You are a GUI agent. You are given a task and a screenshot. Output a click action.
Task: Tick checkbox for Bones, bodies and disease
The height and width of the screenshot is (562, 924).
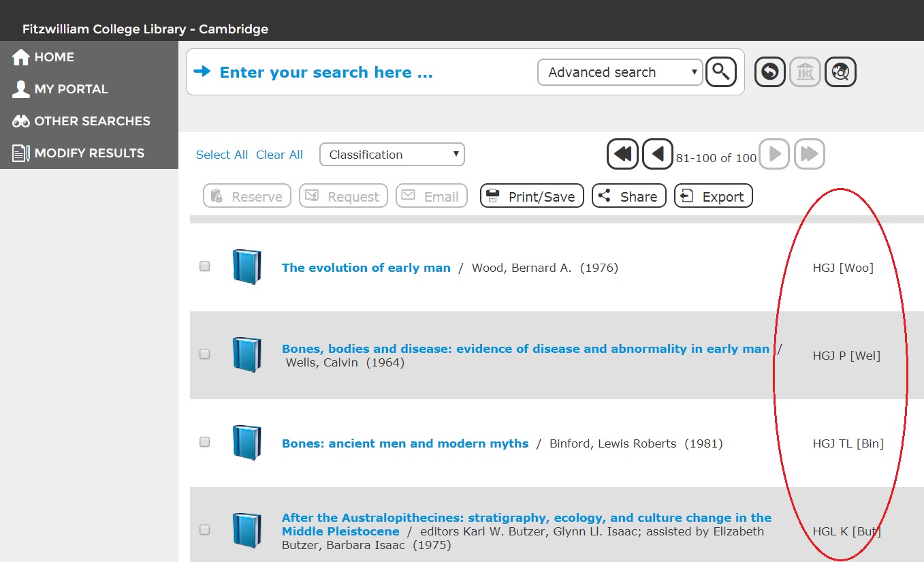coord(204,354)
